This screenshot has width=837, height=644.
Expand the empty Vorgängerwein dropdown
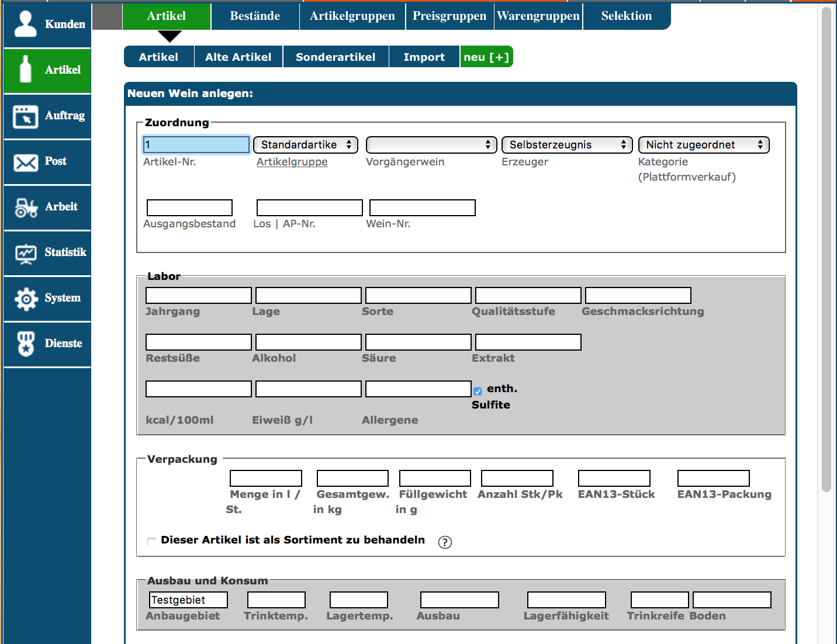[x=431, y=145]
